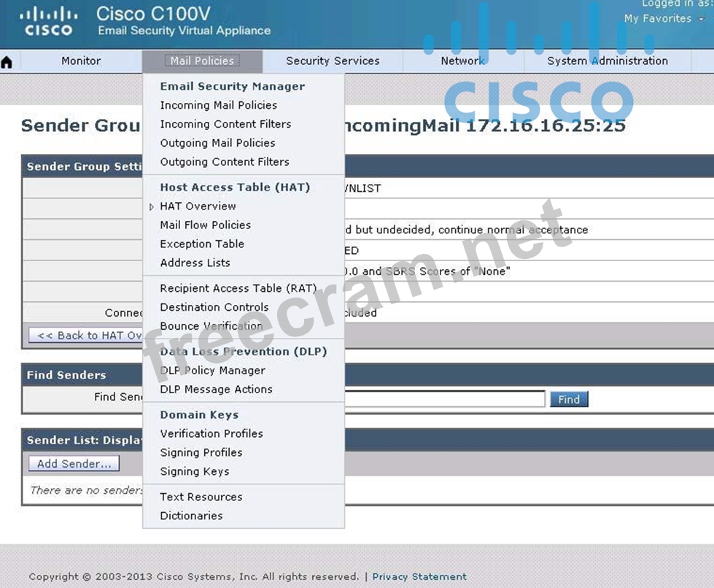Open the Security Services menu
This screenshot has width=714, height=588.
(333, 61)
